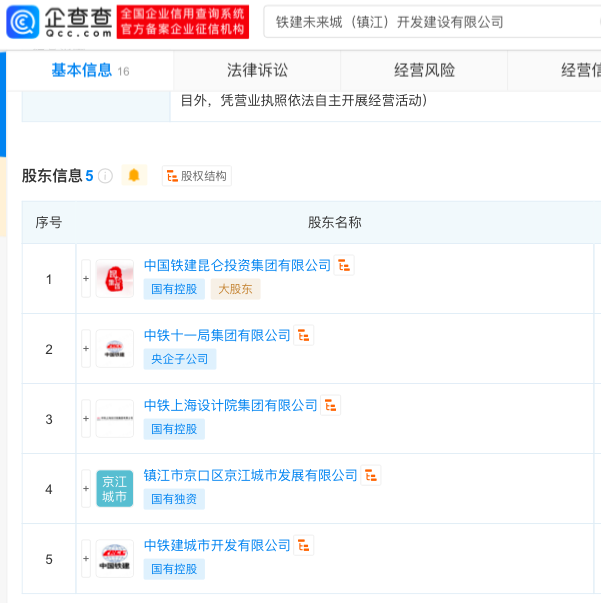Switch to 基本信息 tab
The width and height of the screenshot is (601, 603).
pyautogui.click(x=90, y=71)
